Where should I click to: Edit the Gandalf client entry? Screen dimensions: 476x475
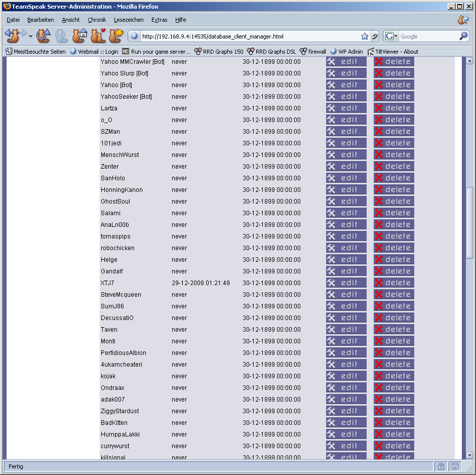346,271
